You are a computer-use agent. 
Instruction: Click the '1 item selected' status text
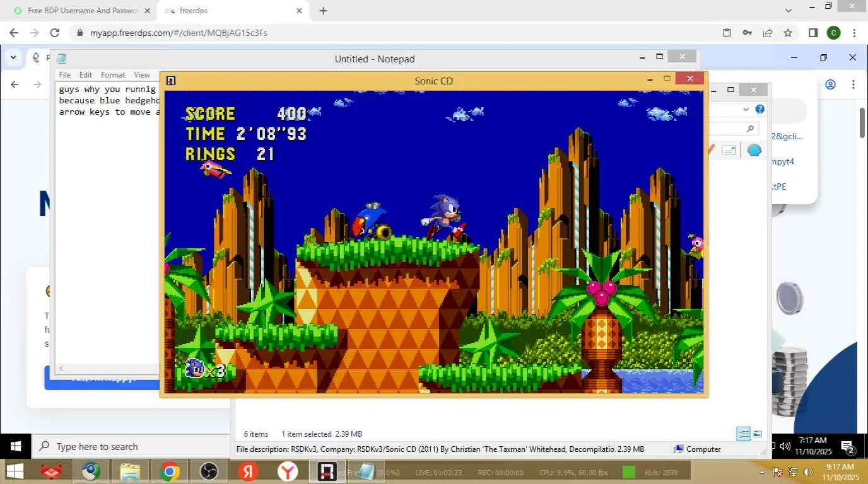tap(307, 434)
